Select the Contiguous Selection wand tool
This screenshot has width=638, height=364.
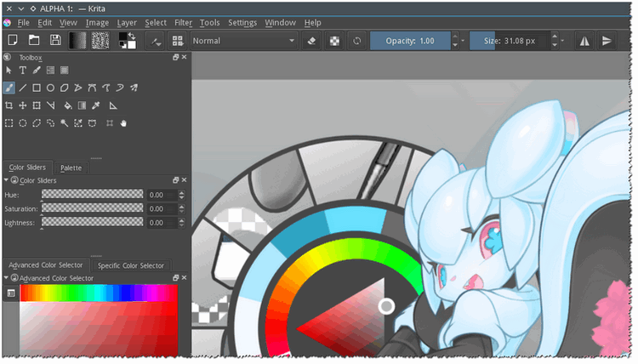[65, 123]
